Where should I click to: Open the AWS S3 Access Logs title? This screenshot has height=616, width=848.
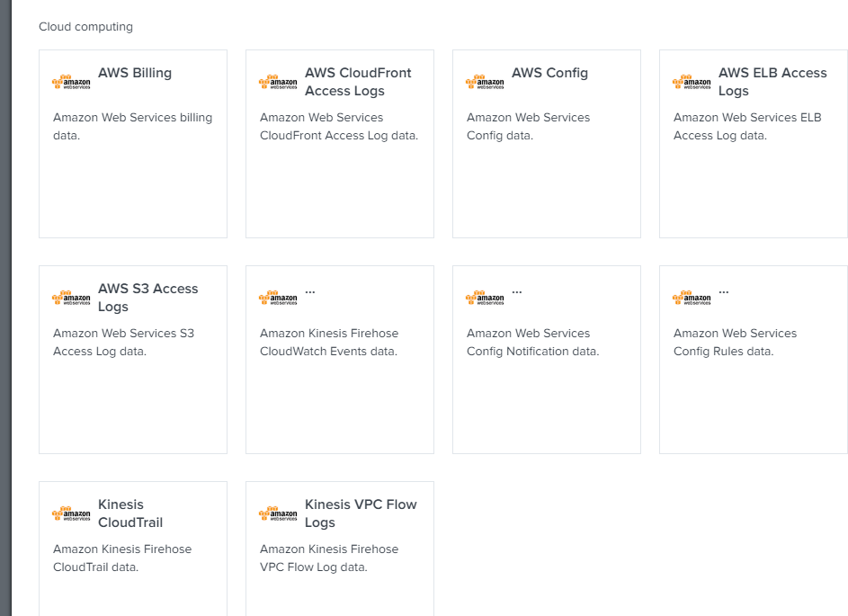pos(148,298)
